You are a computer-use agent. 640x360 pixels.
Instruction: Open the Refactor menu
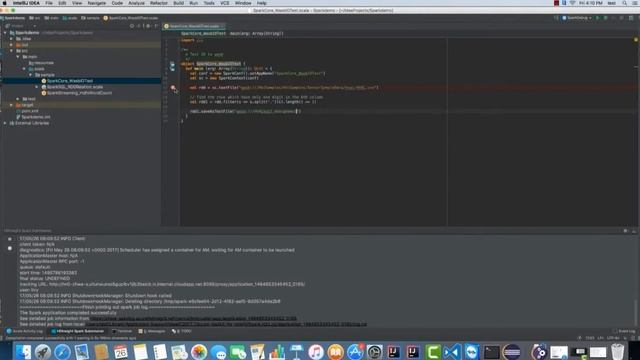(159, 3)
